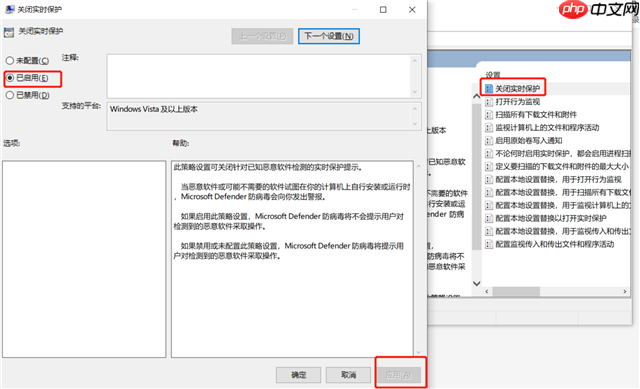Click icon of 扫描所有下载文件和附件 policy
Image resolution: width=640 pixels, height=389 pixels.
[x=489, y=115]
